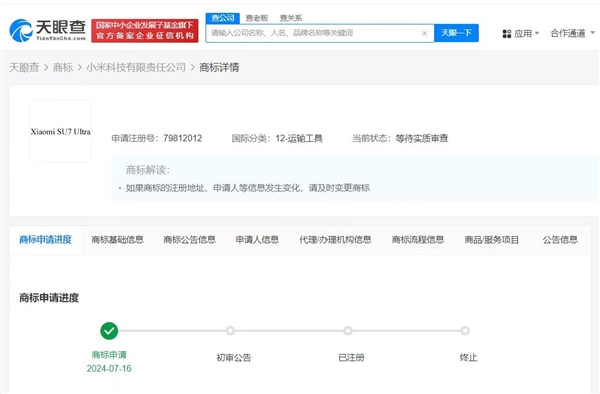The width and height of the screenshot is (600, 394).
Task: Switch to 商标申请进度 tab
Action: point(46,240)
